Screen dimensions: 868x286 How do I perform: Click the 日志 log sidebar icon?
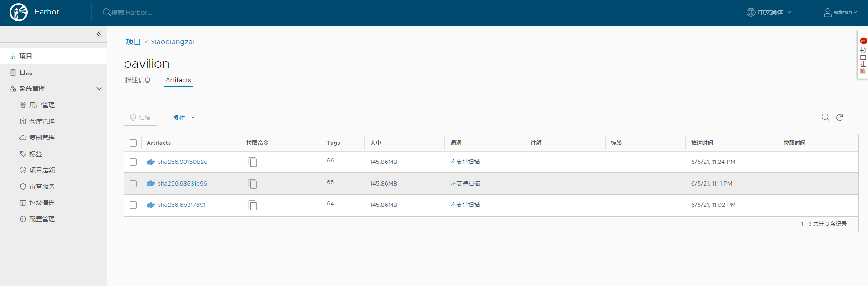[13, 72]
